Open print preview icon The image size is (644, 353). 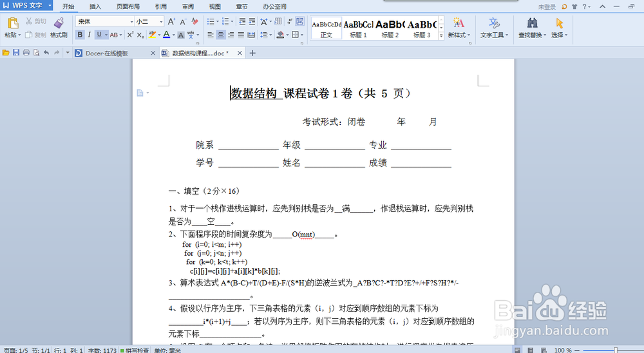point(36,53)
